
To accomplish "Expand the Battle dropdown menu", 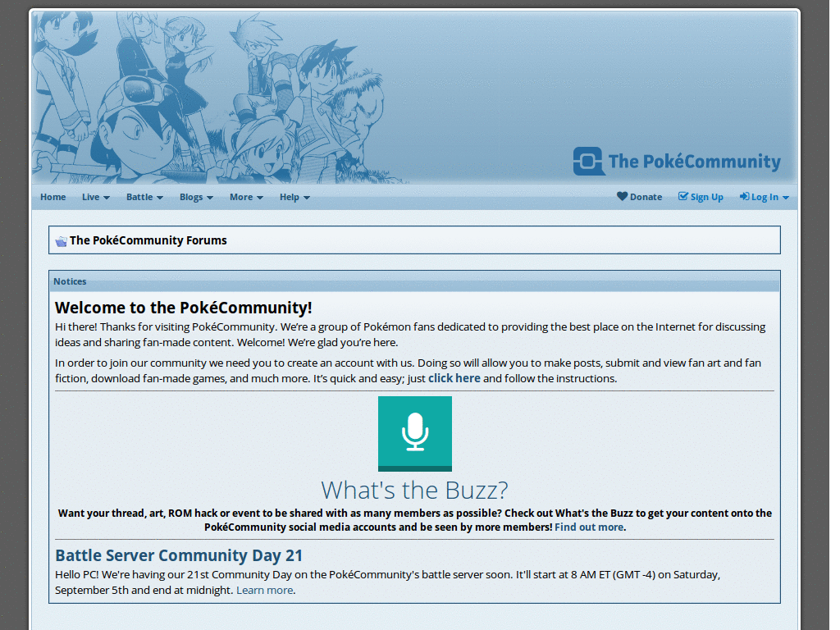I will 144,197.
